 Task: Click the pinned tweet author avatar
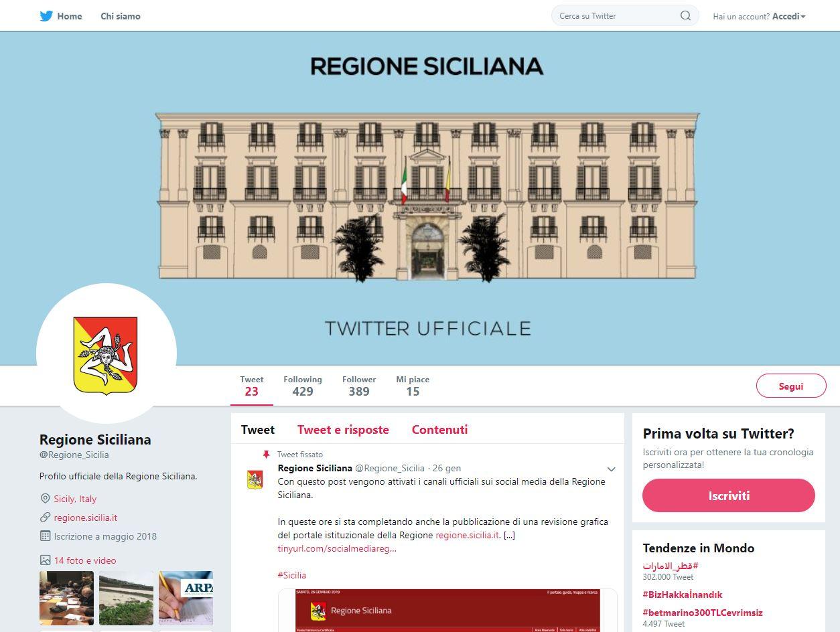[x=255, y=479]
